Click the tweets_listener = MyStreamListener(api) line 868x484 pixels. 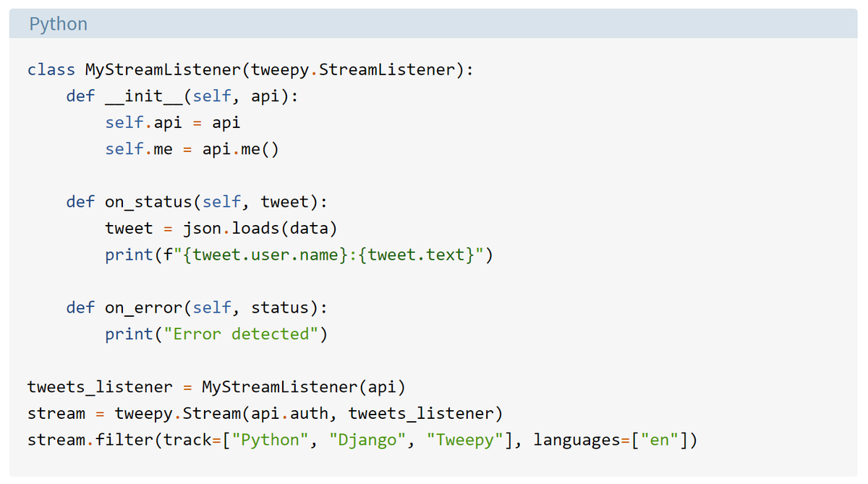[x=216, y=387]
